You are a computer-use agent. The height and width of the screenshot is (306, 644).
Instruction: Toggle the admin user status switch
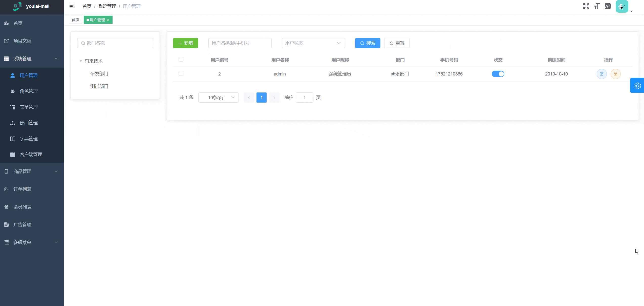[498, 74]
